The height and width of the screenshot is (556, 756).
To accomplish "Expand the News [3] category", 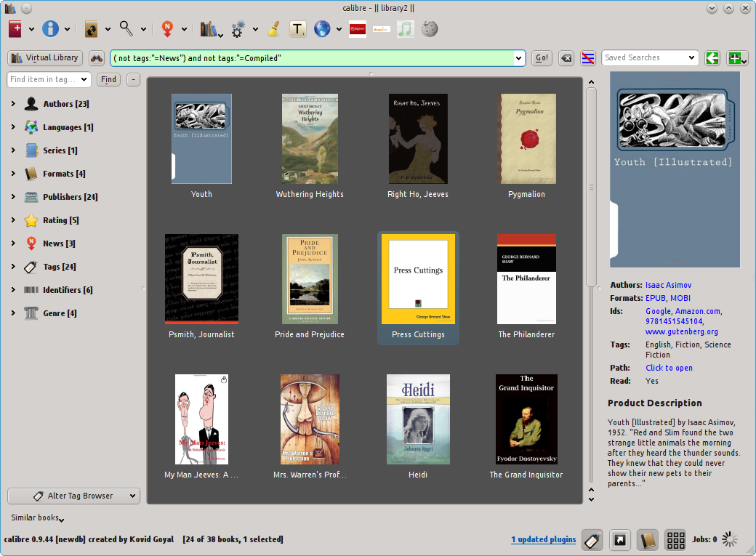I will click(13, 243).
